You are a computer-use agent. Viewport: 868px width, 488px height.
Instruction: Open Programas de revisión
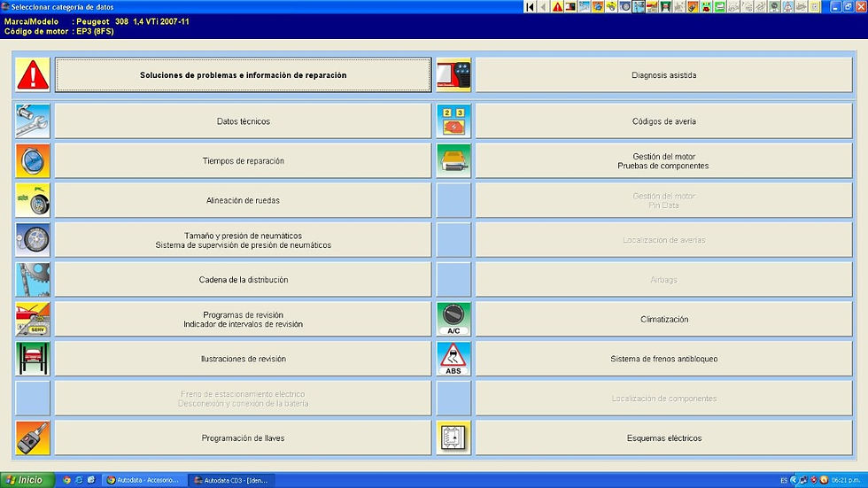pyautogui.click(x=243, y=319)
